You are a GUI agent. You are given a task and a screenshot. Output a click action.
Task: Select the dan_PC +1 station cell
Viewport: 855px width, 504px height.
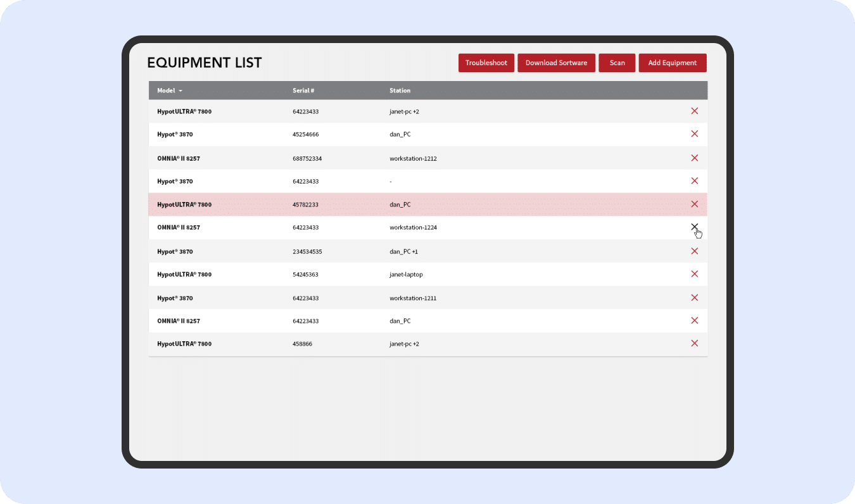coord(403,251)
